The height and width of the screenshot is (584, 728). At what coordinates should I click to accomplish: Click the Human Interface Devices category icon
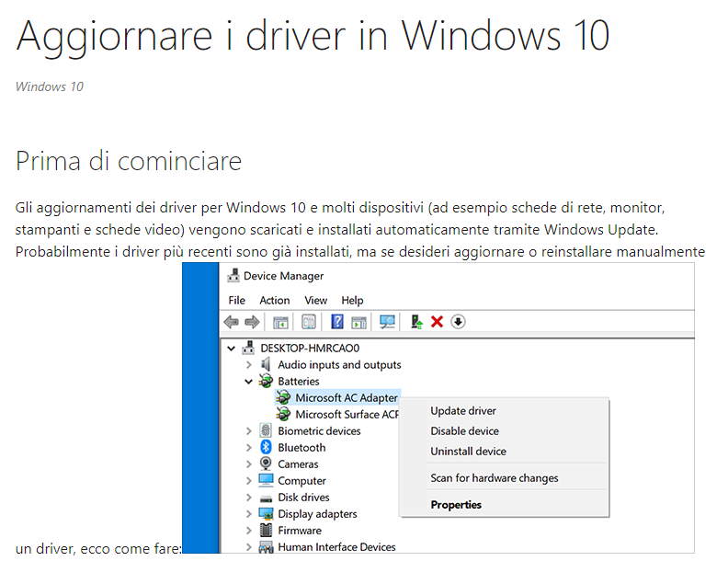(266, 547)
